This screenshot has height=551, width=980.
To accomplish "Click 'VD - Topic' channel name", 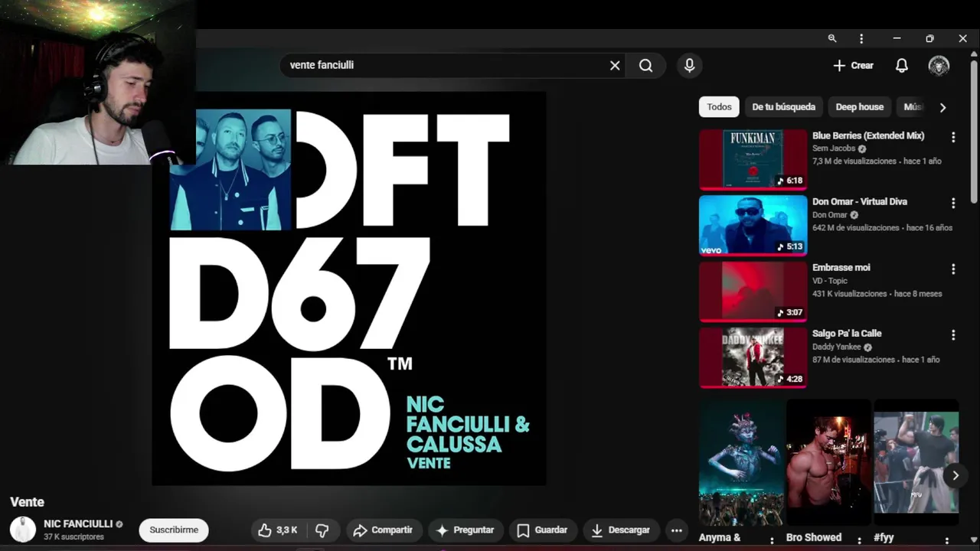I will (830, 281).
